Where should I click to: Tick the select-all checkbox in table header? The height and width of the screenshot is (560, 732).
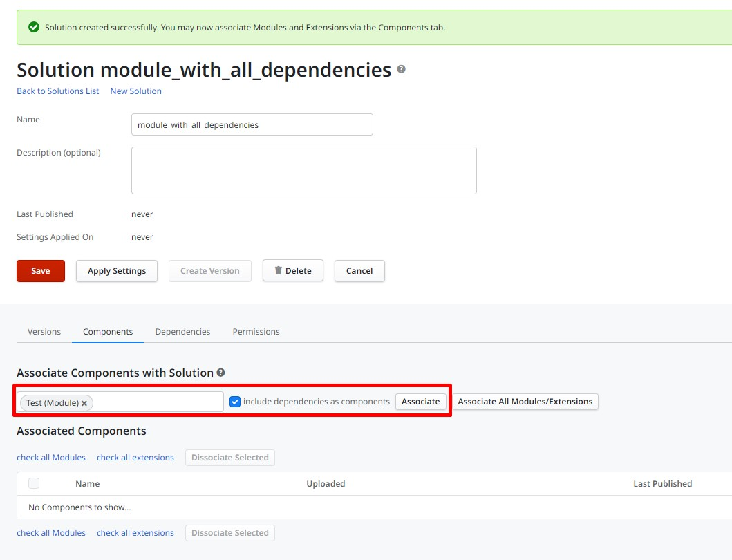(34, 483)
